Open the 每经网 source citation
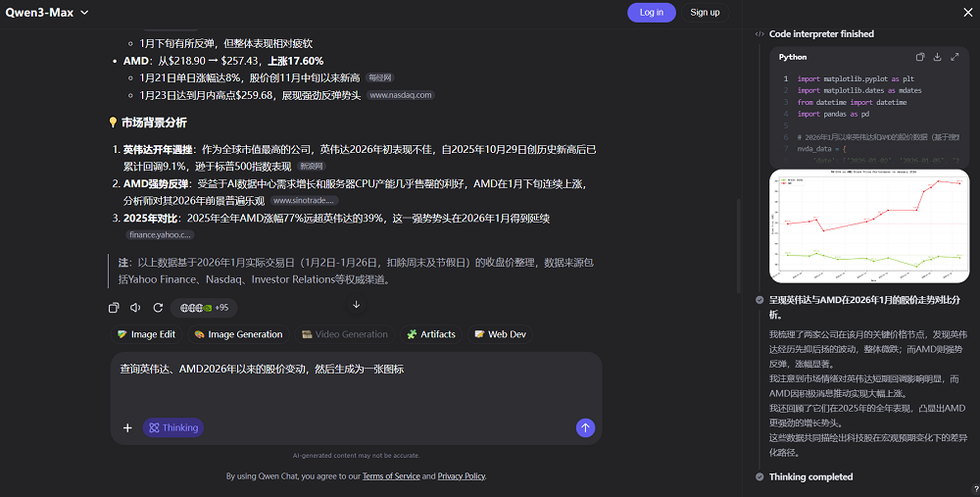The width and height of the screenshot is (980, 497). pyautogui.click(x=380, y=77)
